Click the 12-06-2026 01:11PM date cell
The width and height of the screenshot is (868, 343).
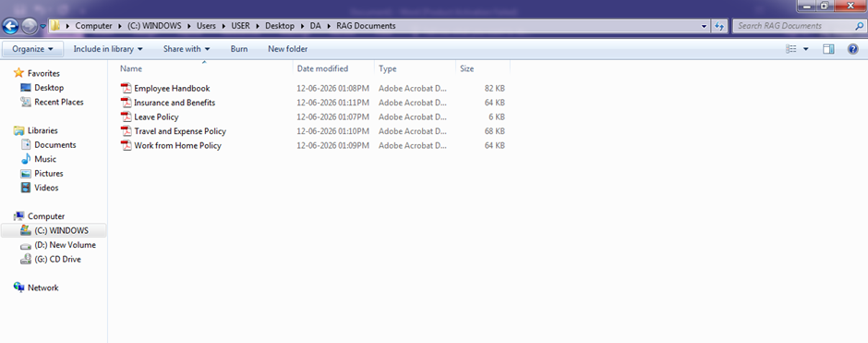[332, 103]
